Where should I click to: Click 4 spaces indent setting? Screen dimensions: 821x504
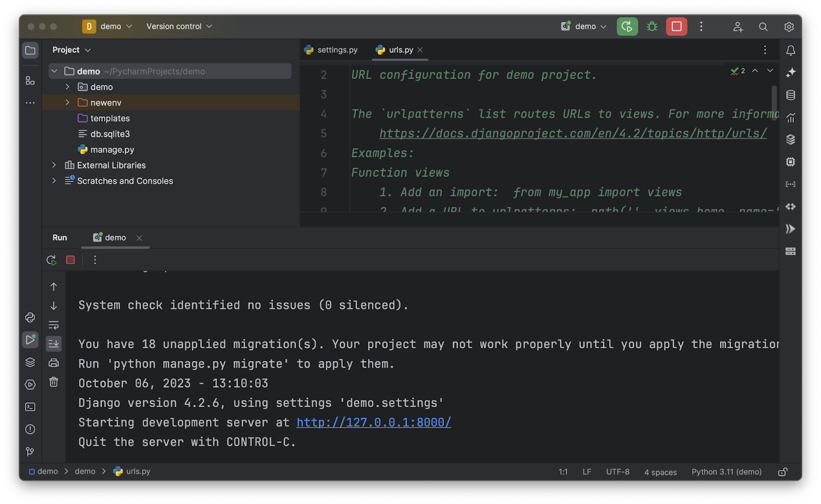[660, 472]
